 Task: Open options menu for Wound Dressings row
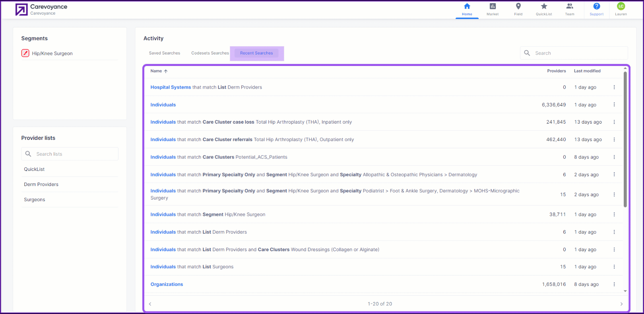point(614,250)
